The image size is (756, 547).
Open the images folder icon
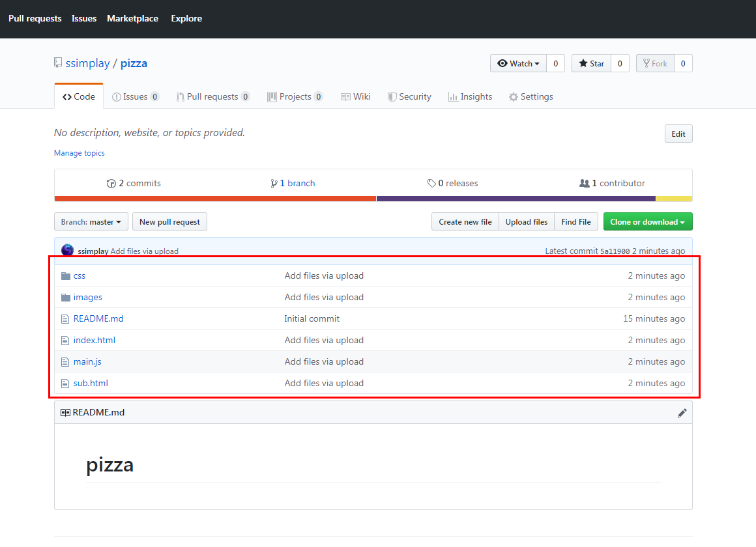coord(66,298)
